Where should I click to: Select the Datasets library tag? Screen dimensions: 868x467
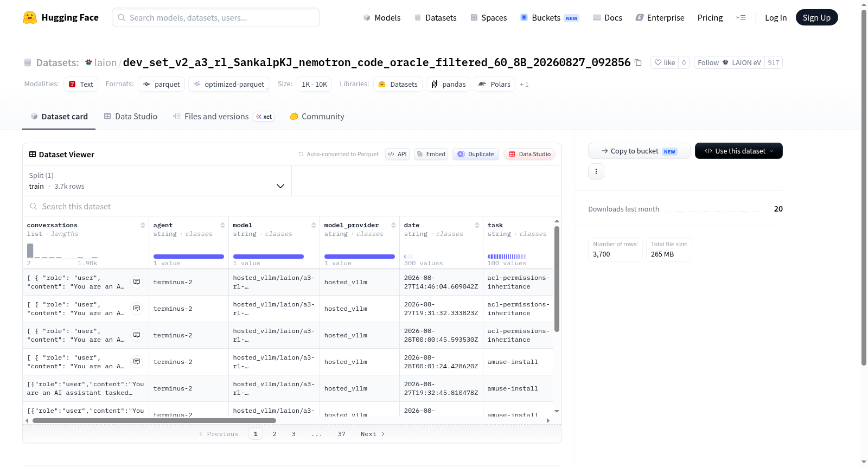point(398,84)
